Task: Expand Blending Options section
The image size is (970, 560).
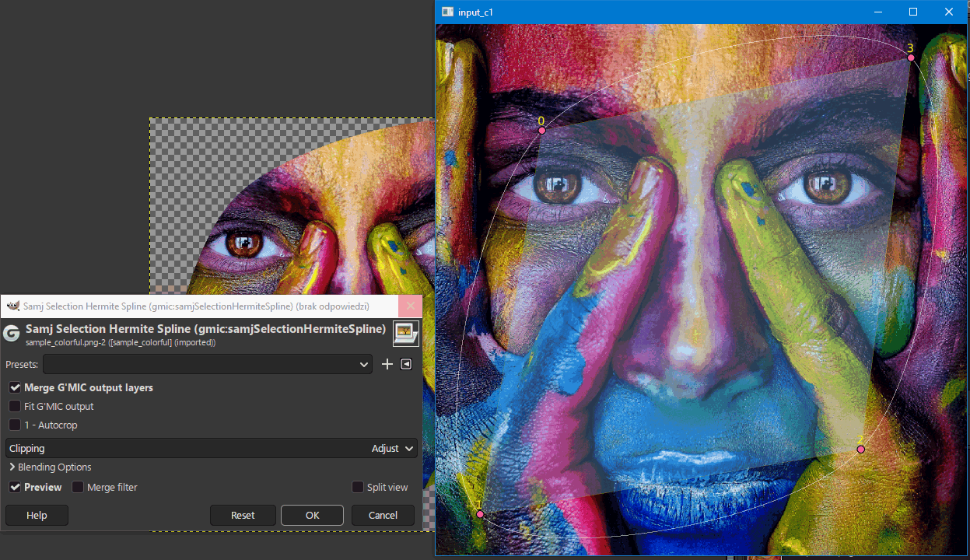Action: (x=51, y=467)
